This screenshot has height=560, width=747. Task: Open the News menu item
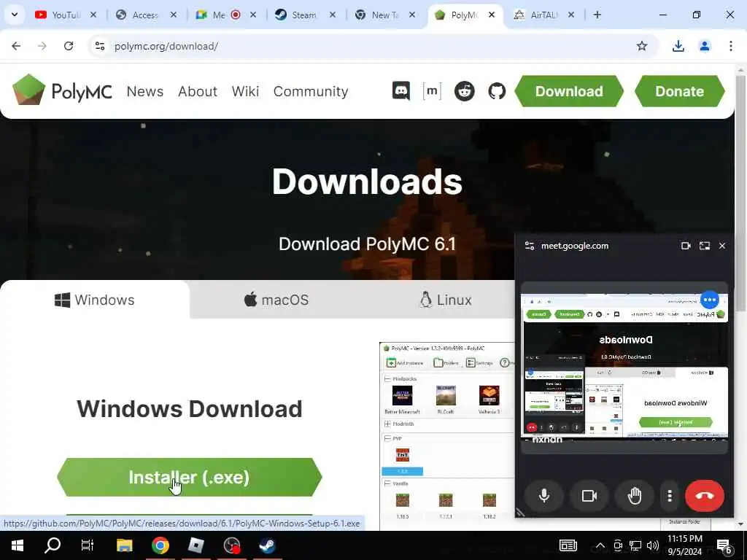[x=145, y=91]
